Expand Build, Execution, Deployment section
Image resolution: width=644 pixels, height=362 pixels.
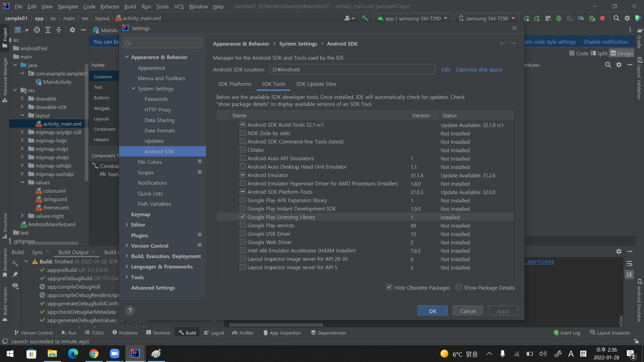click(127, 256)
